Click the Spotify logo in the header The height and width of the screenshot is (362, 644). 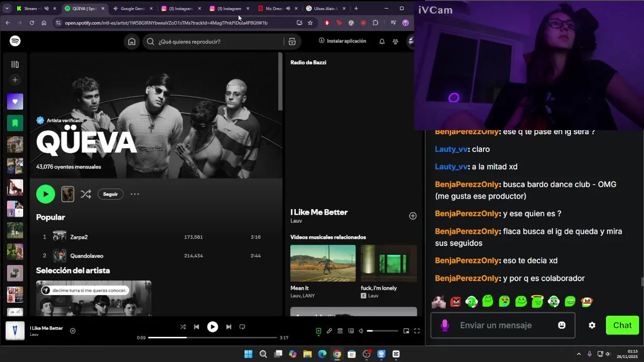(15, 41)
